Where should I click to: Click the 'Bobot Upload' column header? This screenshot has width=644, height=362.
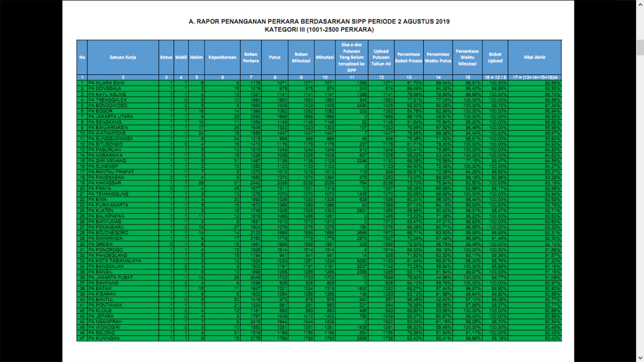pyautogui.click(x=495, y=57)
